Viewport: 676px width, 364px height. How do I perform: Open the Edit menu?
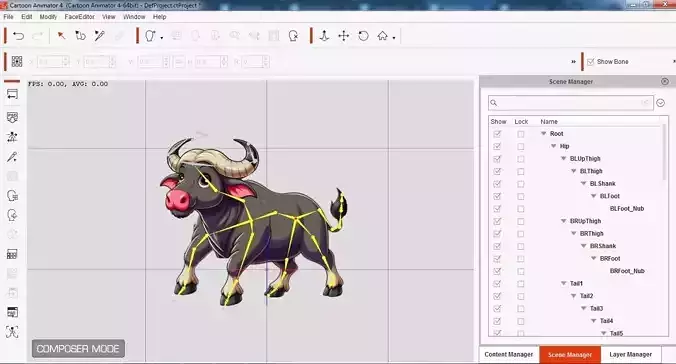coord(27,17)
